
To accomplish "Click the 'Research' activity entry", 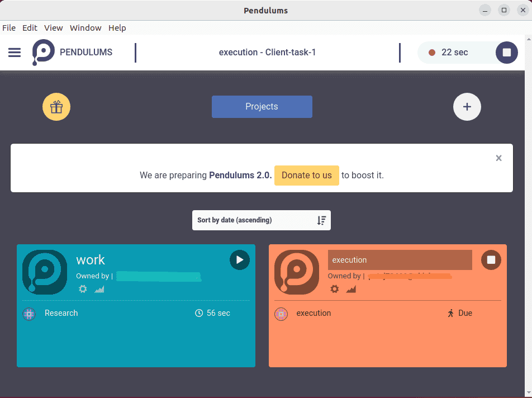I will click(x=61, y=313).
